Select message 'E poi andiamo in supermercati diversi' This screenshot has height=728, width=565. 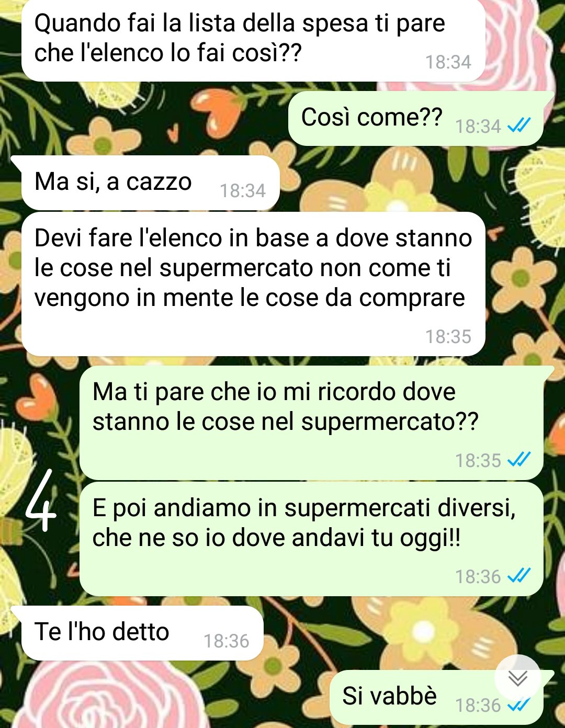312,539
